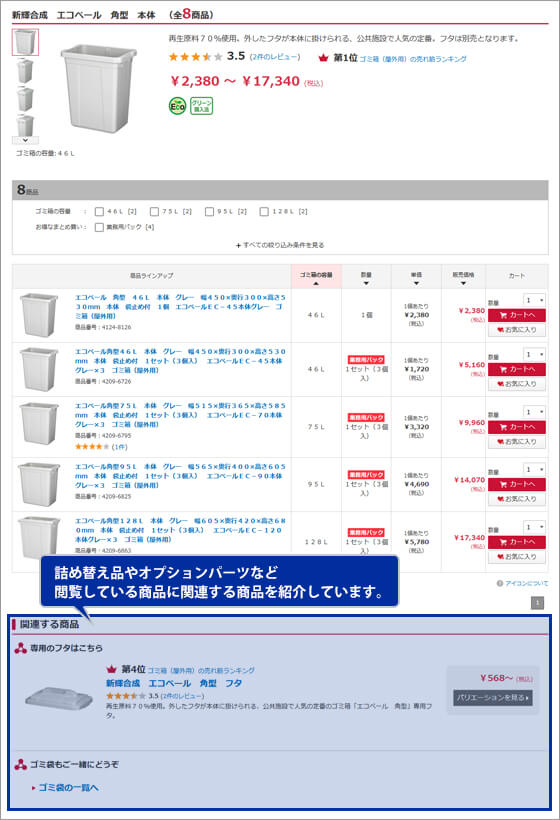Click バリエーションを見る button
Viewport: 560px width, 820px height.
[493, 698]
